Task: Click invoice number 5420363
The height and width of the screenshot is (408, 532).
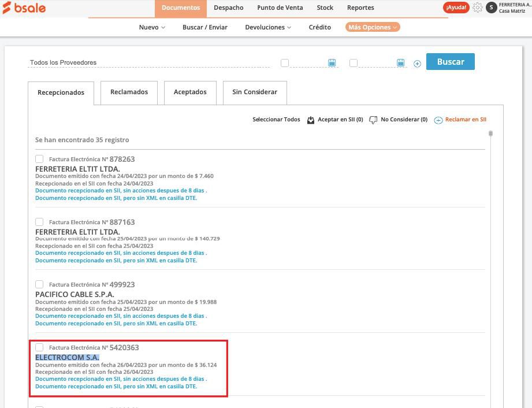Action: (x=124, y=347)
